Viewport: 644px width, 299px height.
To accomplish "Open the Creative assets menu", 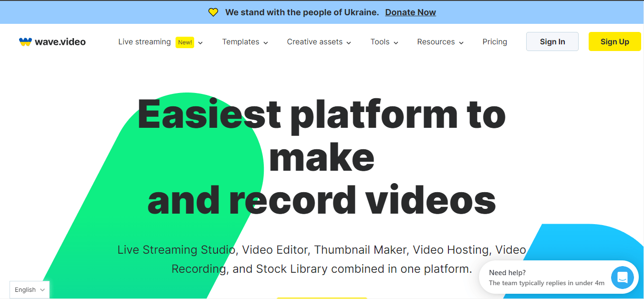I will [318, 42].
